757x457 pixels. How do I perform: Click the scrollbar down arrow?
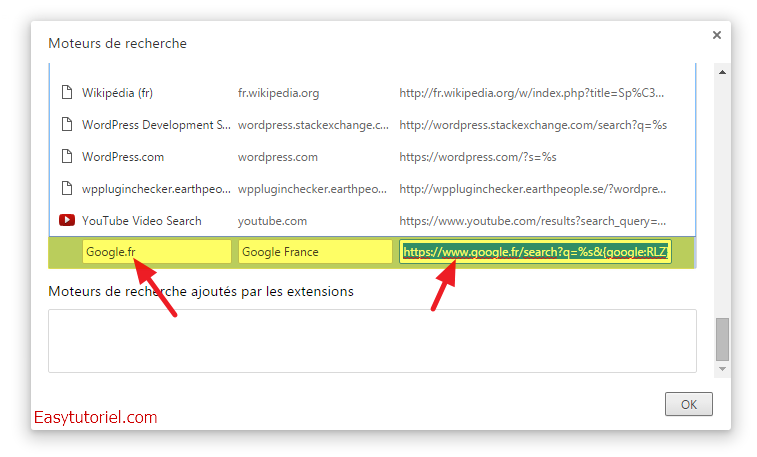(722, 369)
